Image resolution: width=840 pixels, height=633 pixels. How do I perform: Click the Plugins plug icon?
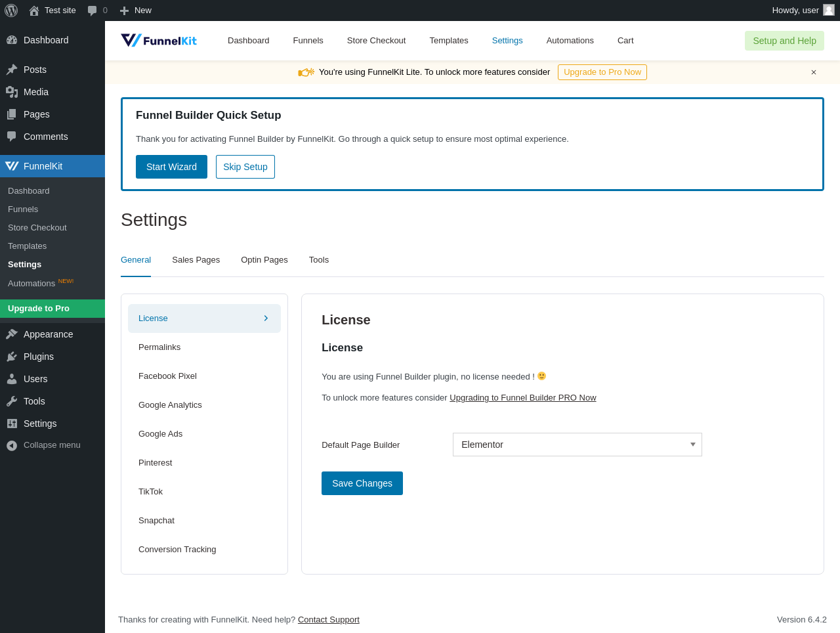tap(12, 357)
